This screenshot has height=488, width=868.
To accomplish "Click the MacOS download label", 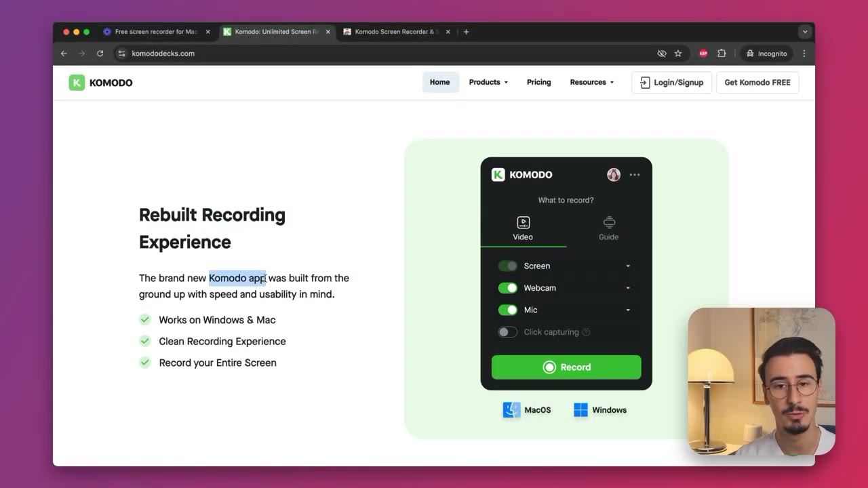I will coord(537,410).
